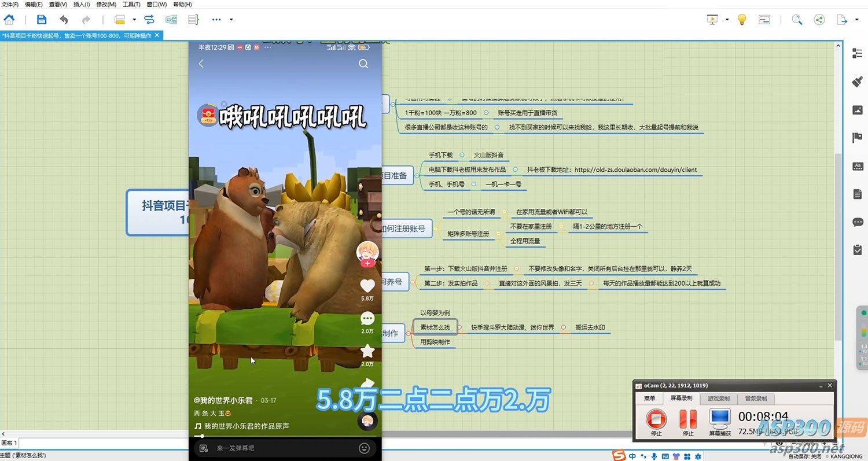Click the redo arrow in the toolbar
This screenshot has height=461, width=868.
[x=86, y=20]
